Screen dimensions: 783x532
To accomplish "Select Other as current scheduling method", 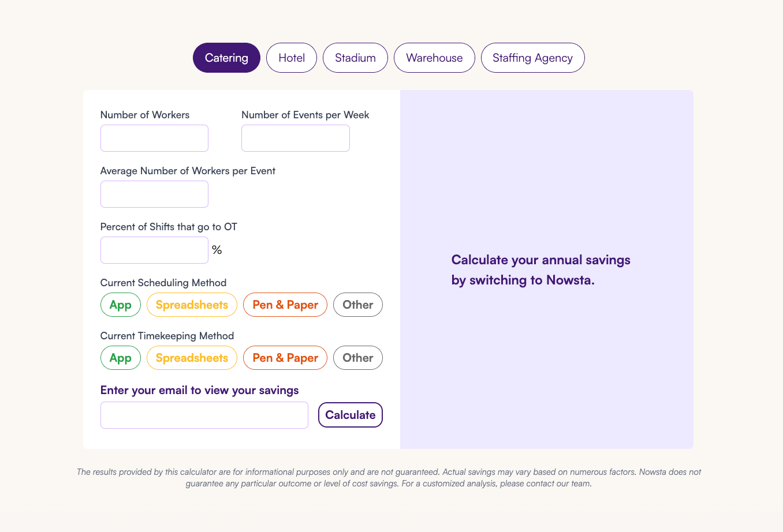I will pyautogui.click(x=357, y=304).
